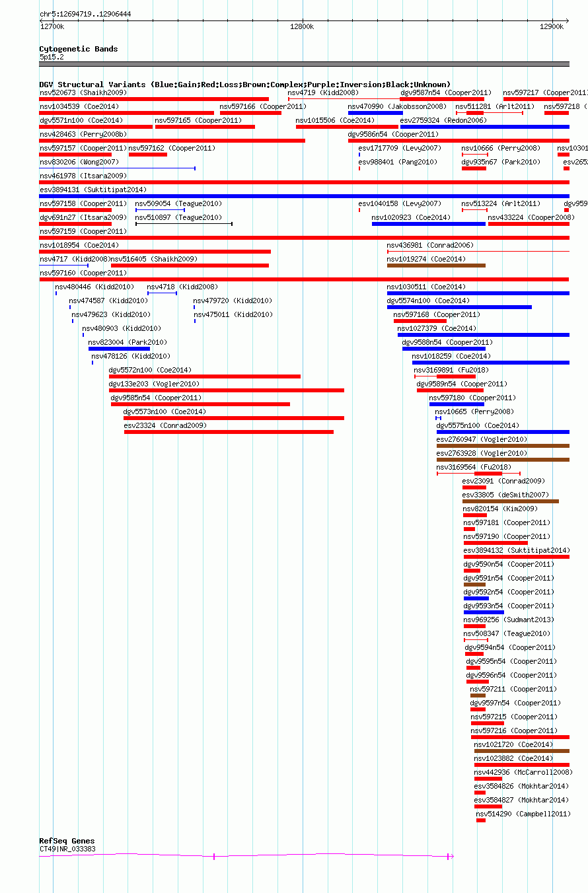Click the CT49|NR_033383 gene label
588x893 pixels.
click(67, 849)
